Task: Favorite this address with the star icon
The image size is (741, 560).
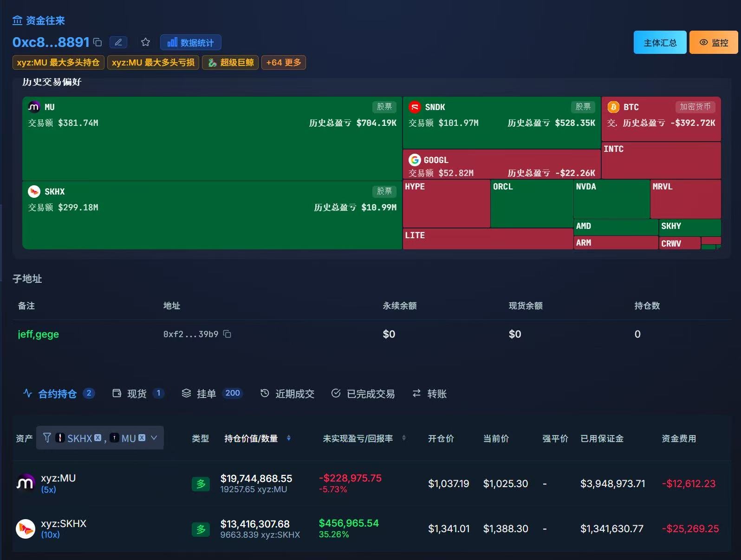Action: 145,42
